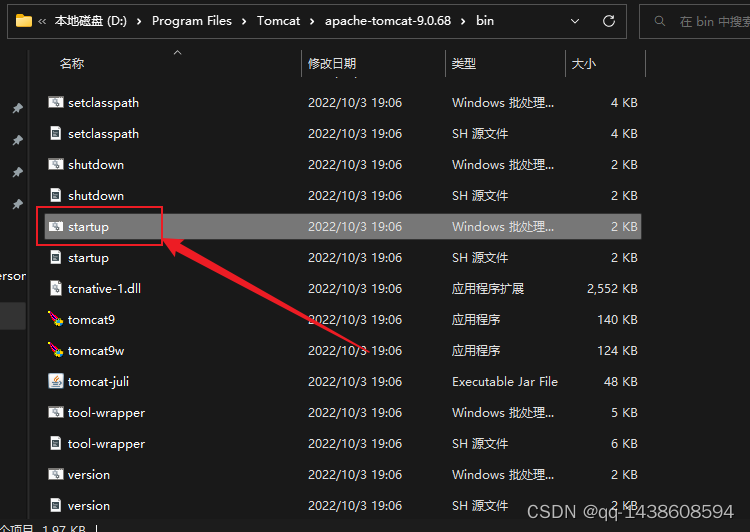Click the folder icon in the address bar

[23, 21]
